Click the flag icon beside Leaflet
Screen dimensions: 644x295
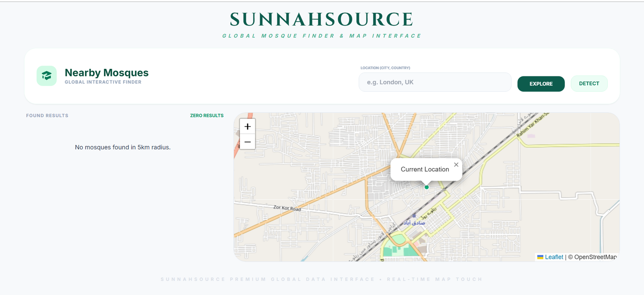540,257
